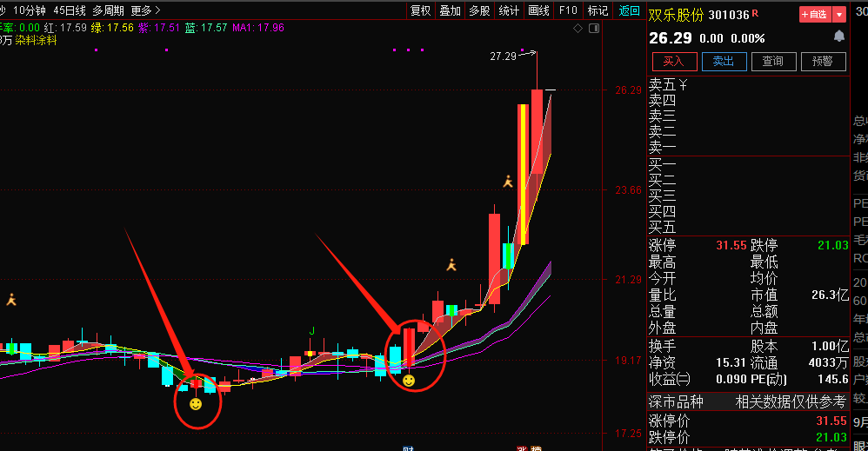This screenshot has width=868, height=451.
Task: Click the current price 26.29
Action: click(x=671, y=38)
